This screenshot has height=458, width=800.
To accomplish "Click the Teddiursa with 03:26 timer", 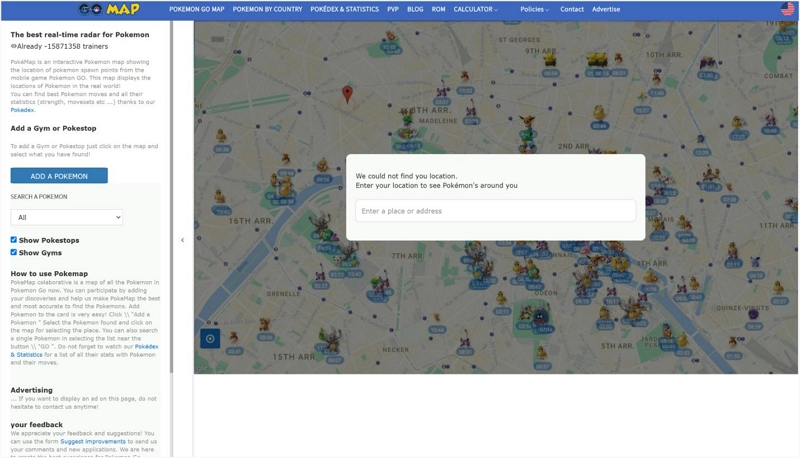I will [264, 324].
